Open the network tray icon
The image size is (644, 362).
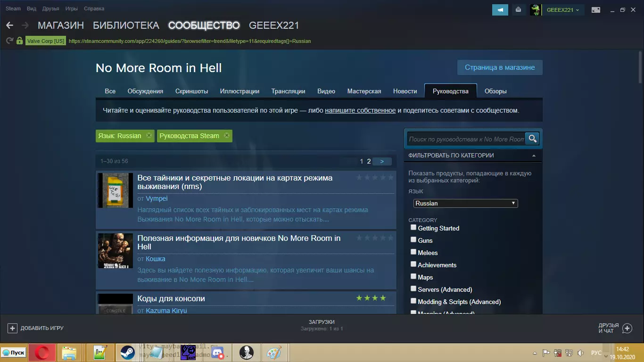(569, 353)
